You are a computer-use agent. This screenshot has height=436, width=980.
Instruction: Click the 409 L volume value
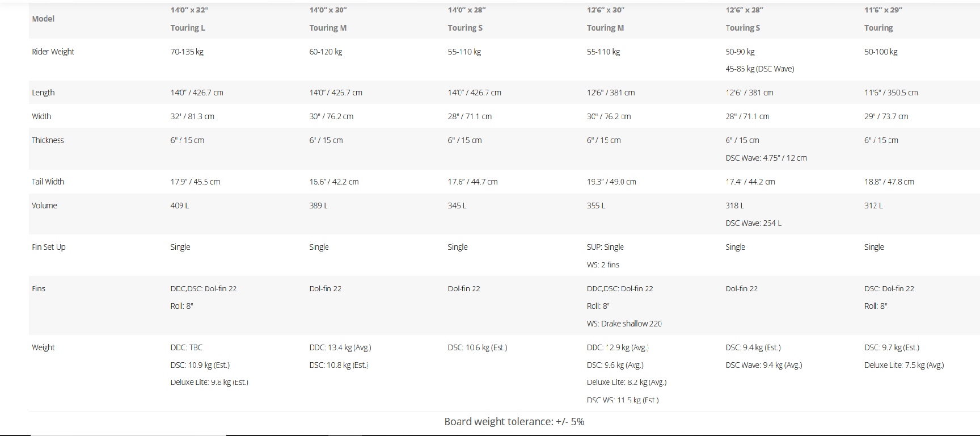click(179, 206)
